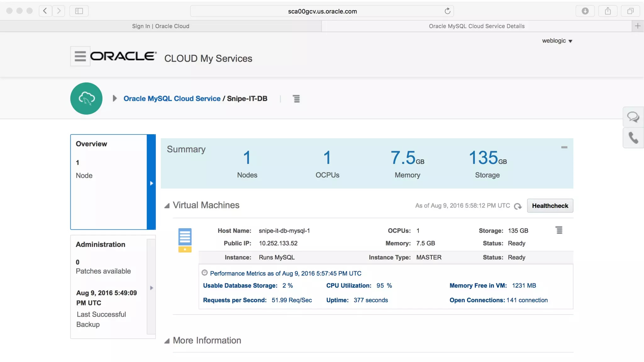Open the Snipe-IT-DB service actions menu icon
The width and height of the screenshot is (644, 362).
(296, 99)
